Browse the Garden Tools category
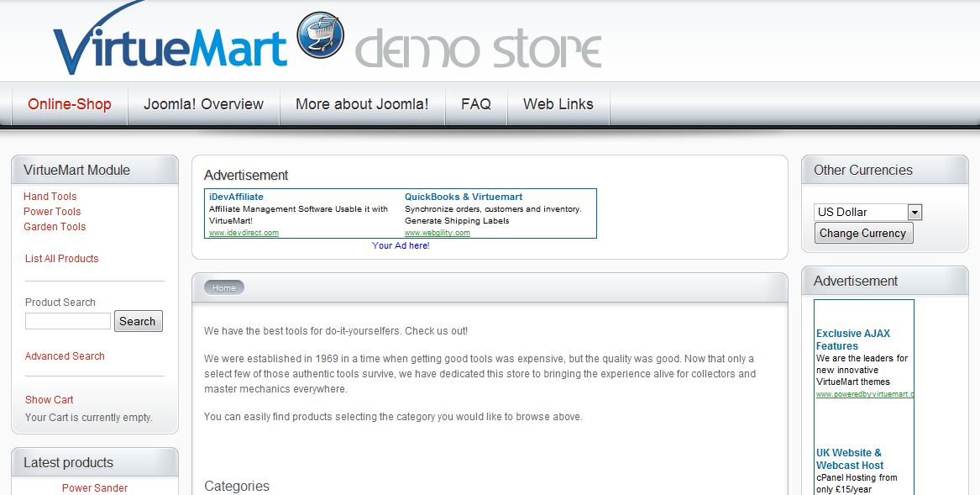 [55, 227]
